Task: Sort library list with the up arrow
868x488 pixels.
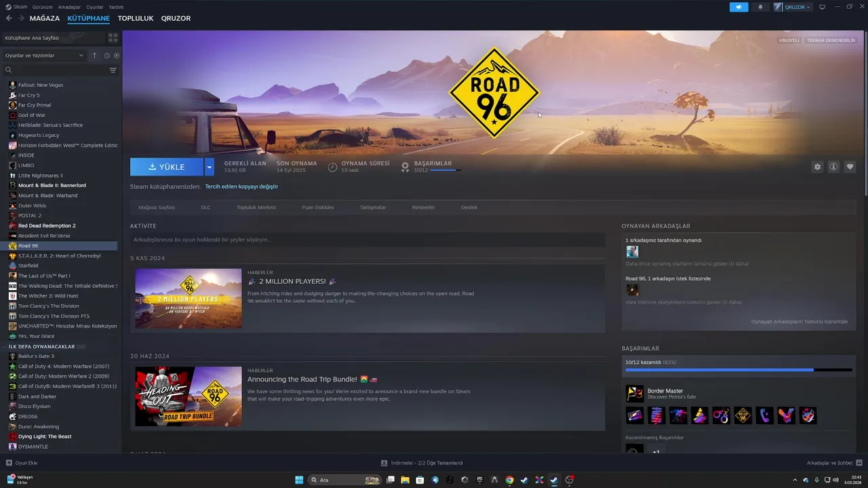Action: click(94, 56)
